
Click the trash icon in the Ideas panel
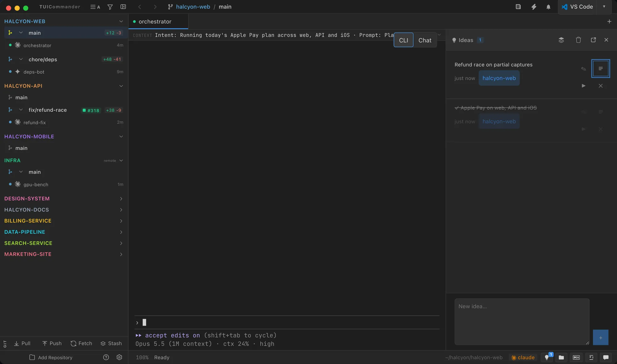pos(578,40)
